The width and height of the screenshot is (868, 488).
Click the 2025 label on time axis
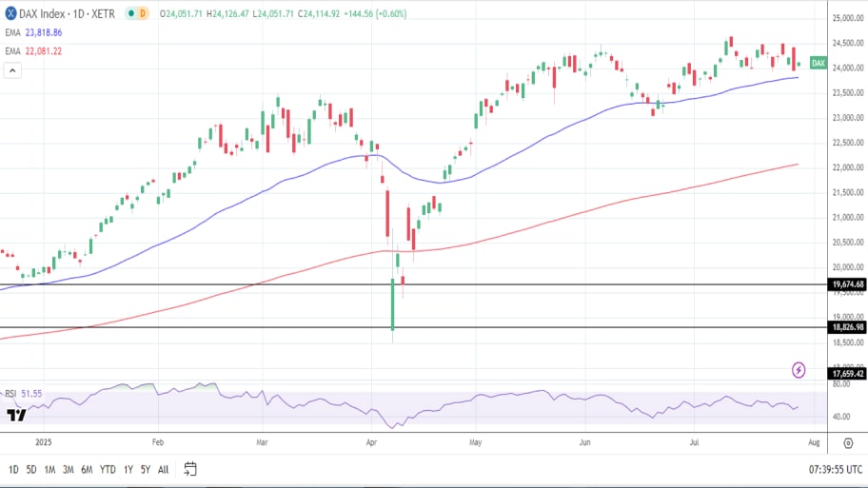click(x=43, y=442)
